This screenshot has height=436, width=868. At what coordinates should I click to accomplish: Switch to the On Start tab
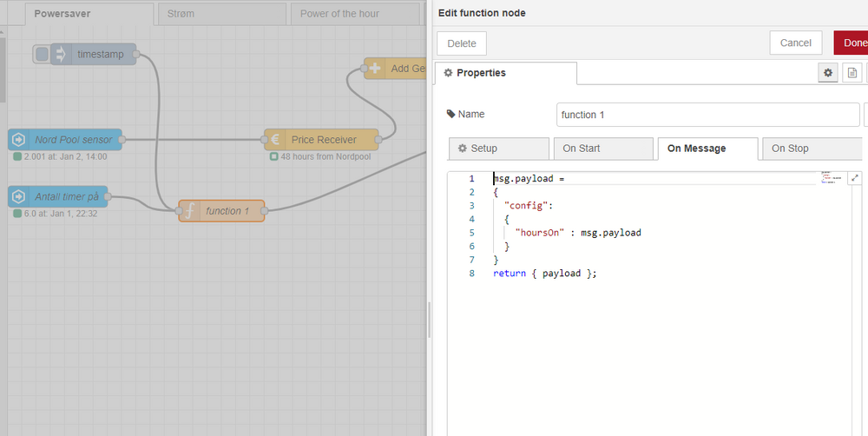[x=602, y=149]
